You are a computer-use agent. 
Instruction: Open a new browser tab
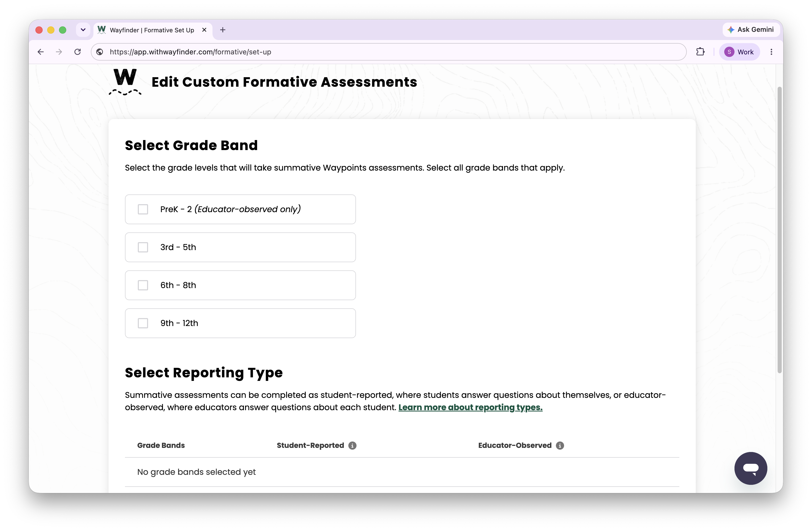point(223,30)
